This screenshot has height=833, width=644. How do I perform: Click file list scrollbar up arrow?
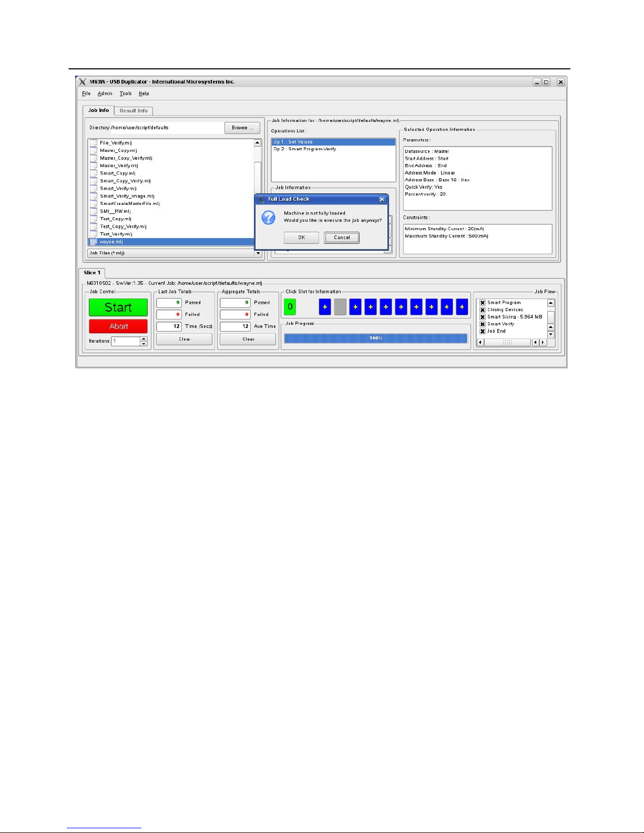(258, 143)
